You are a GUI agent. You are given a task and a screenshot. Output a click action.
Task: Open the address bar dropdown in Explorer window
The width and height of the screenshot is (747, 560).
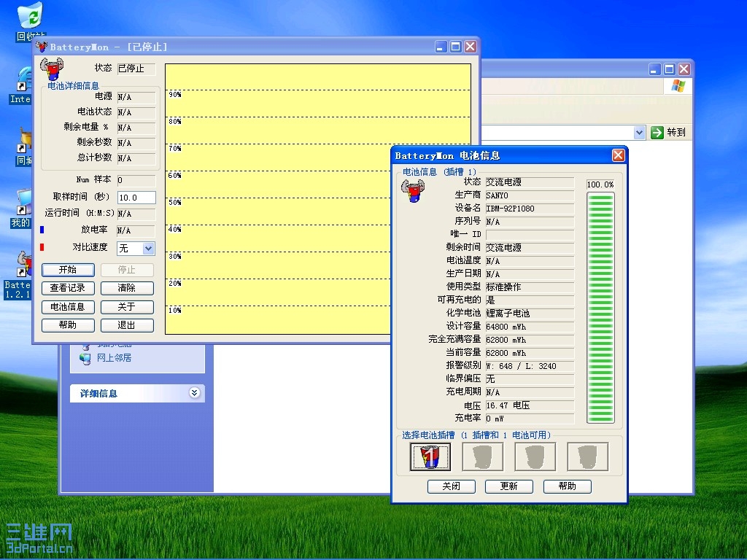tap(639, 133)
